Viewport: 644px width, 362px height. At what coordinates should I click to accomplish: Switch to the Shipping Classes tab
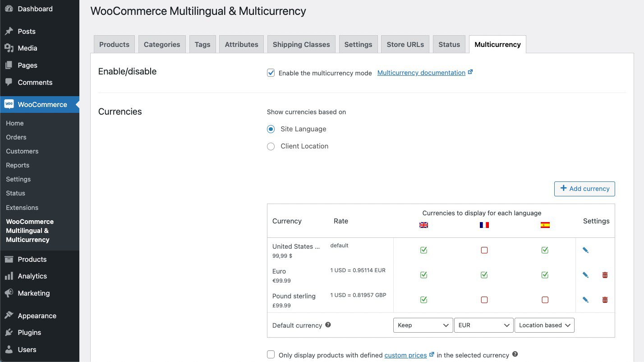(301, 44)
